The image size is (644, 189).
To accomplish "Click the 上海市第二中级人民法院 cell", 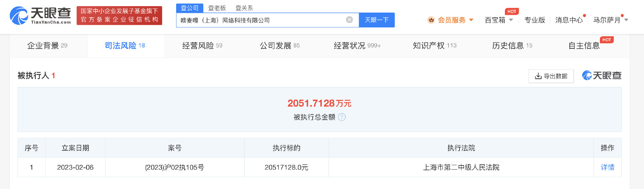I will coord(461,167).
